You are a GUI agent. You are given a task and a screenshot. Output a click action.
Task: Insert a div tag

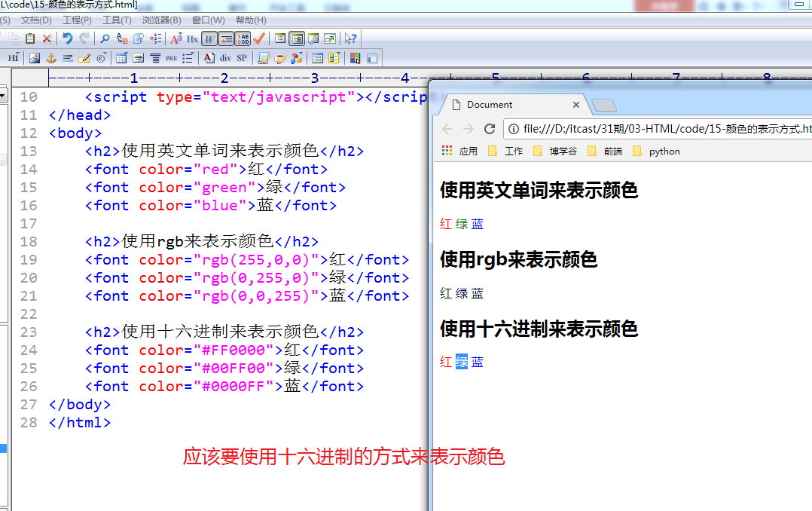225,58
